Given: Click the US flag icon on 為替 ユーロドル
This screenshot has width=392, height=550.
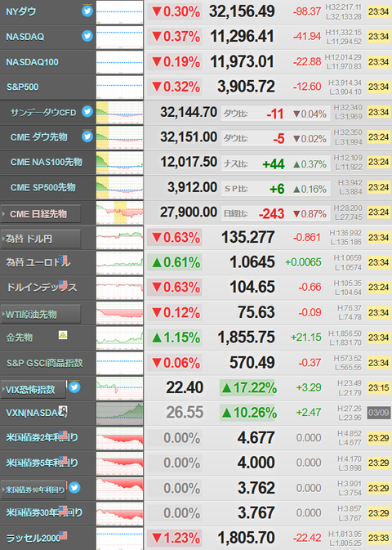Looking at the screenshot, I should coord(63,260).
